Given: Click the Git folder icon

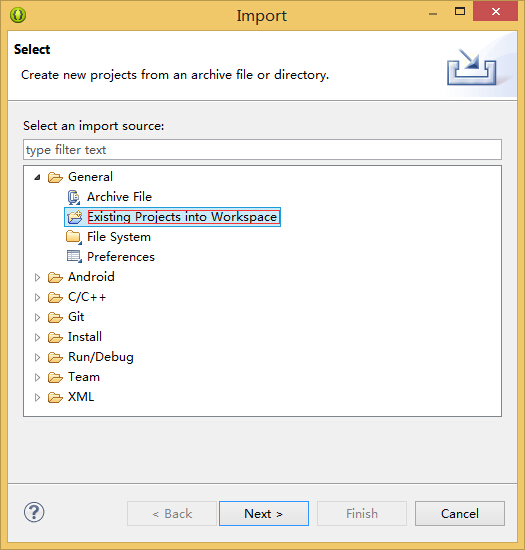Looking at the screenshot, I should [55, 317].
